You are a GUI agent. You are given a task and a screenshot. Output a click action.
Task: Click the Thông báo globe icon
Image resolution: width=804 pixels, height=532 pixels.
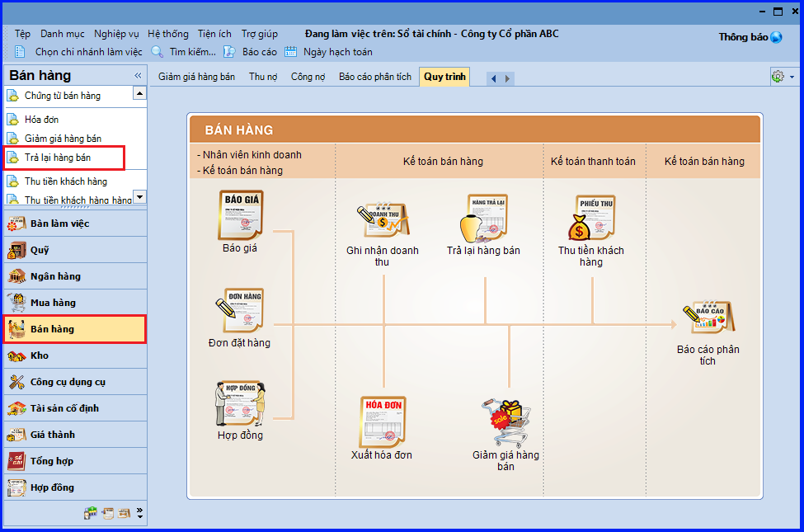pos(776,37)
